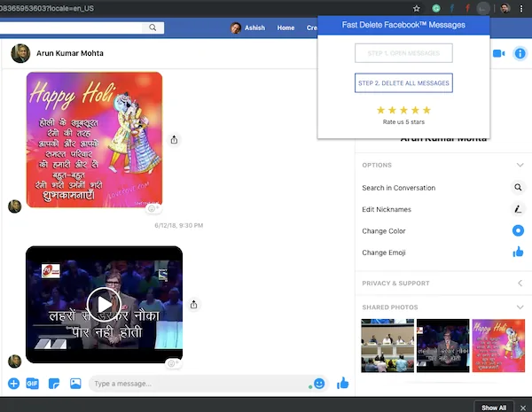Open the Happy Holi shared photo thumbnail

tap(498, 346)
